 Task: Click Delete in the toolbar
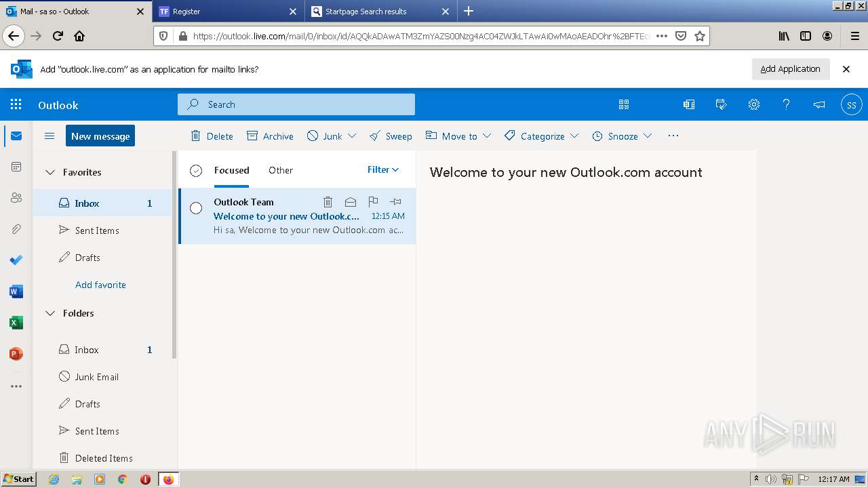click(212, 136)
